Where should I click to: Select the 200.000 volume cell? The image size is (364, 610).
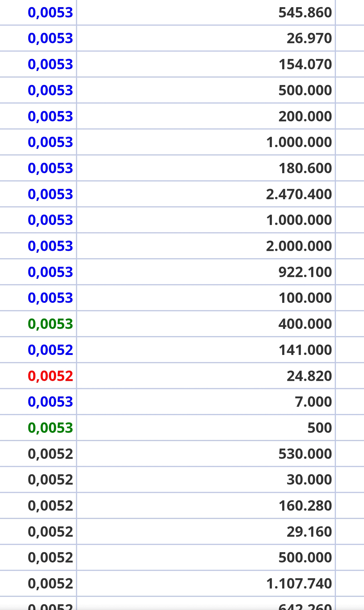pyautogui.click(x=305, y=117)
